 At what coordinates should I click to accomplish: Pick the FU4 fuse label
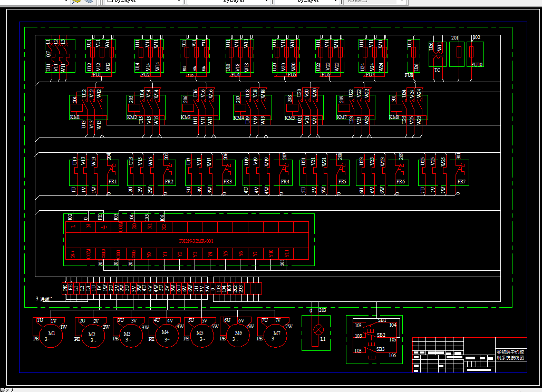235,75
